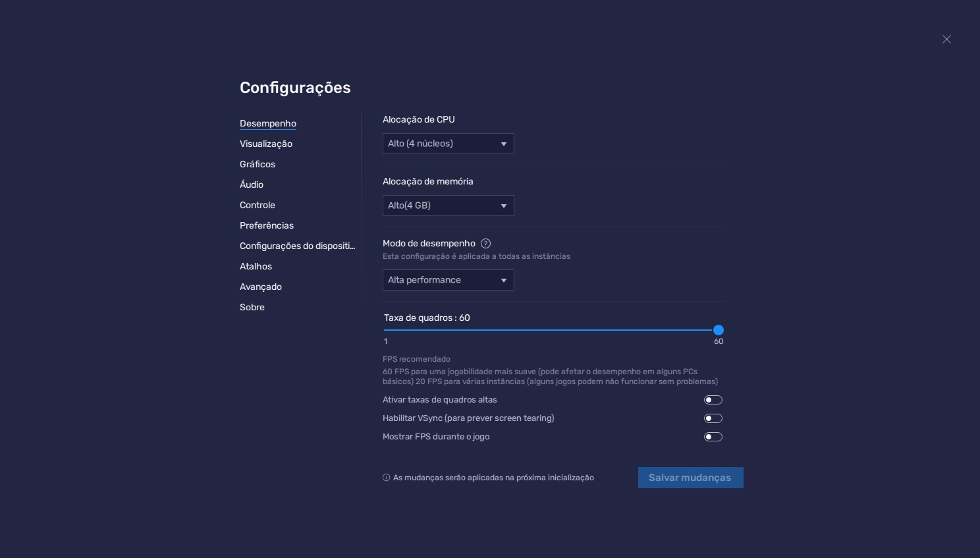Show the Sobre section

point(252,307)
